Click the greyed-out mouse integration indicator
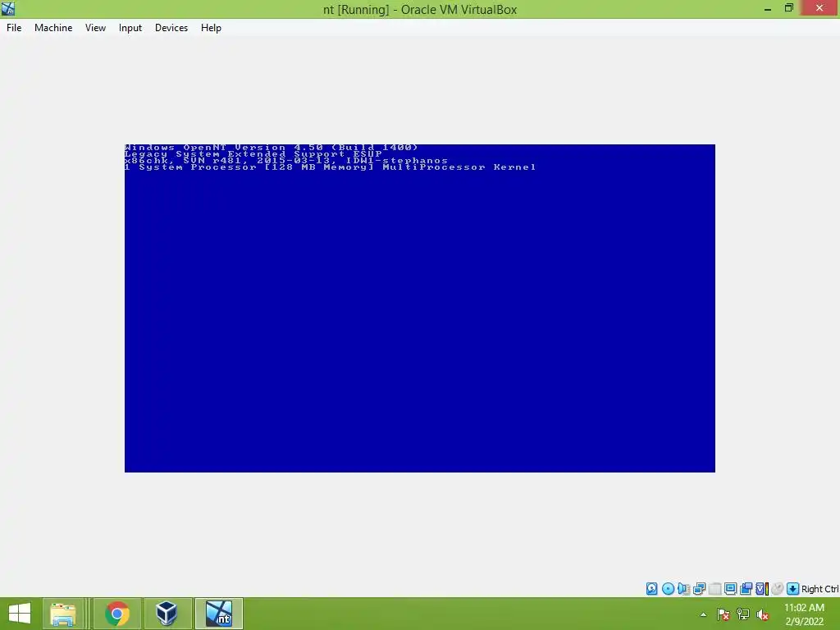The height and width of the screenshot is (630, 840). pyautogui.click(x=778, y=589)
